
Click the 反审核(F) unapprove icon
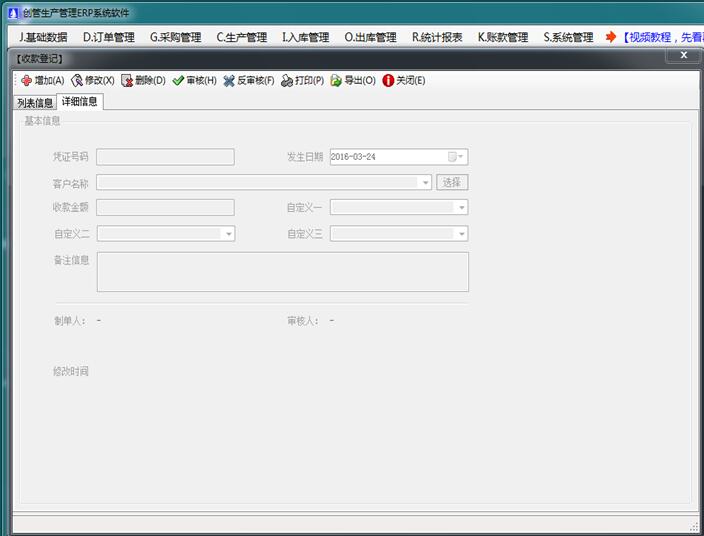229,80
